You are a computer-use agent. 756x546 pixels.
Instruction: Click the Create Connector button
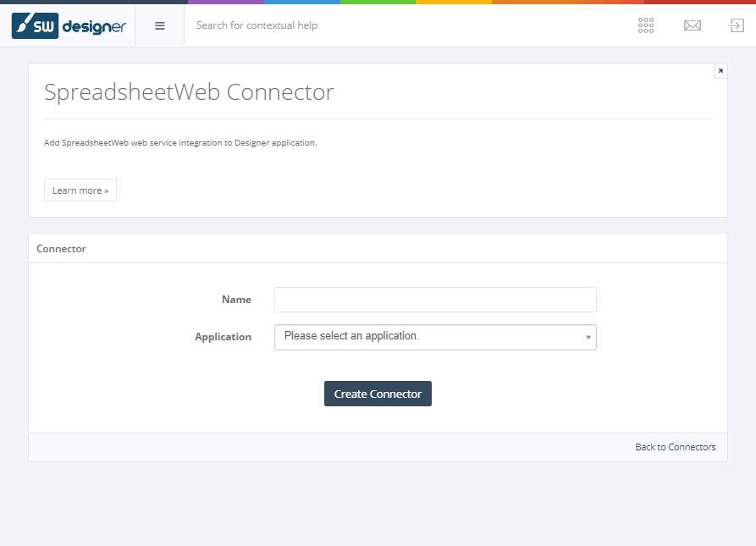(378, 394)
